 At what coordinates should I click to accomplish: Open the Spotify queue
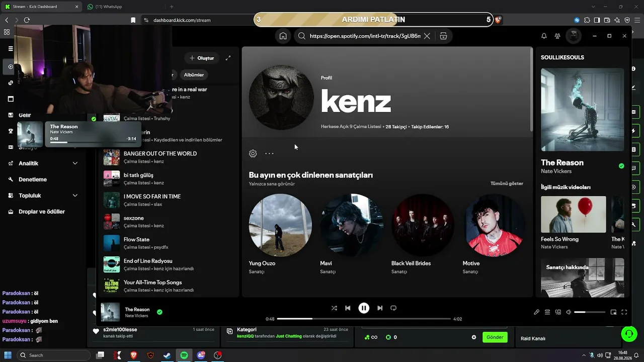[x=547, y=312]
